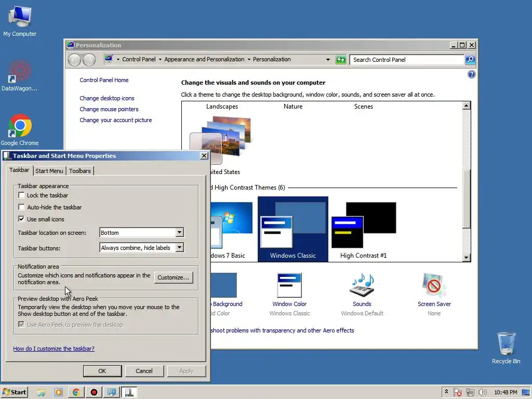Click the taskbar clock showing 10:48 PM
Viewport: 532px width, 399px height.
tap(506, 392)
